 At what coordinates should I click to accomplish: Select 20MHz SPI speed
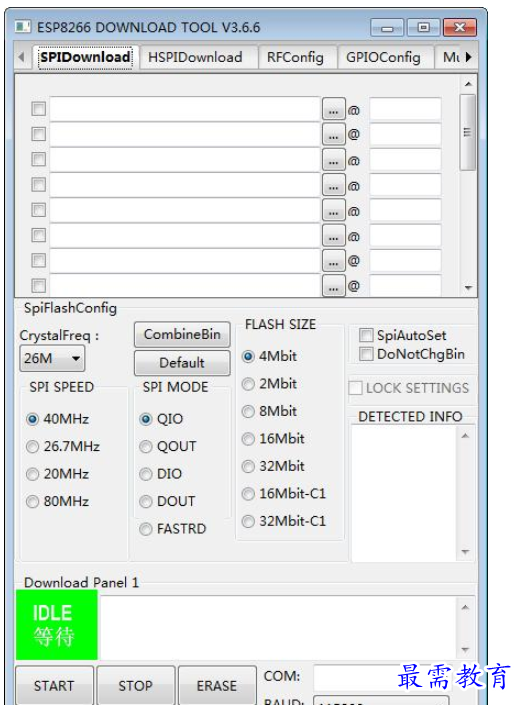[57, 474]
